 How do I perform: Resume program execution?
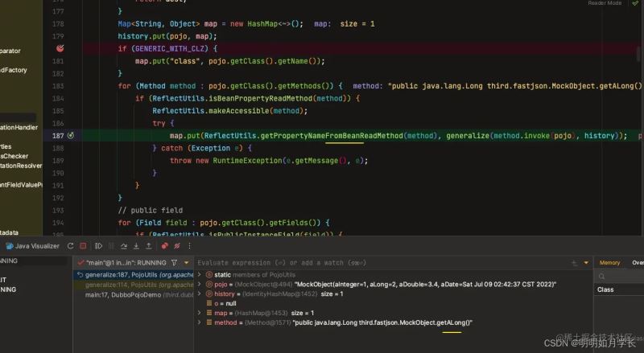98,246
